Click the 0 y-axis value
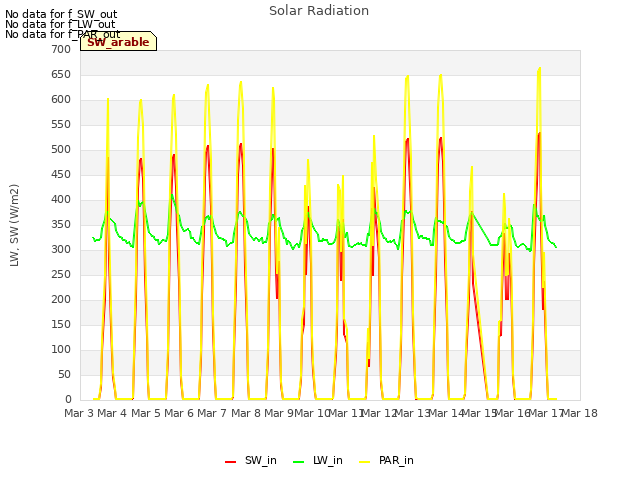 (x=68, y=400)
